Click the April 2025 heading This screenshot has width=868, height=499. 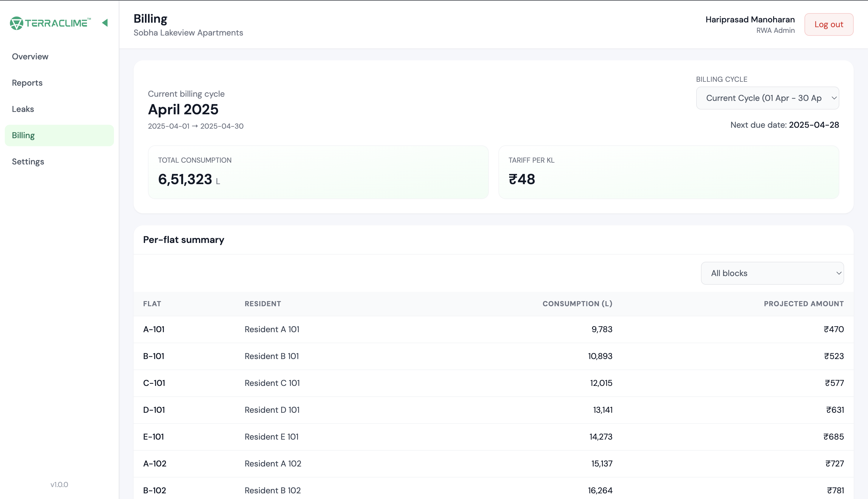(183, 109)
